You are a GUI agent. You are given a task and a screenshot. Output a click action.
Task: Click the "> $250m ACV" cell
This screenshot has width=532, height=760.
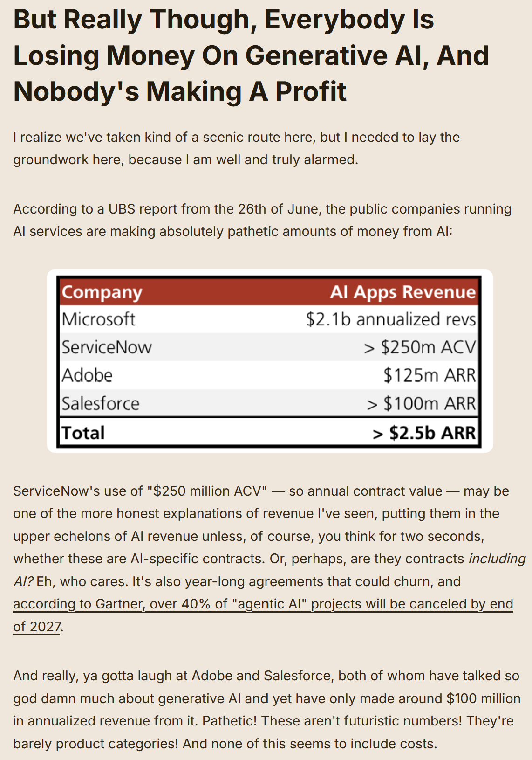tap(419, 347)
